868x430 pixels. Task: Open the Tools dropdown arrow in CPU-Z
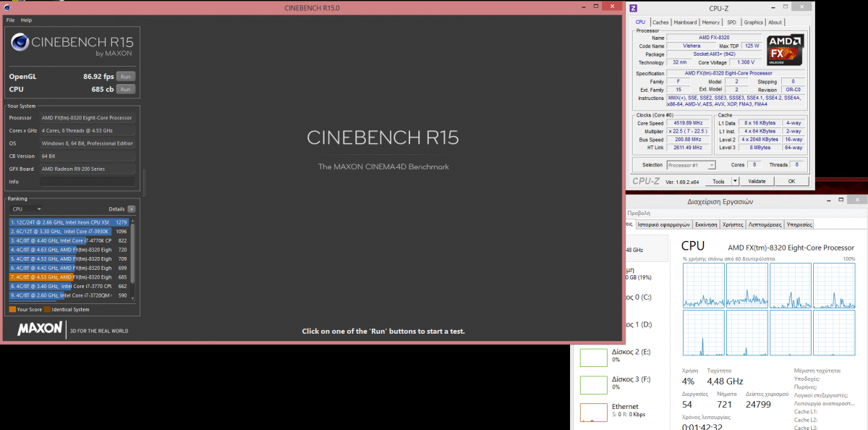pyautogui.click(x=734, y=181)
